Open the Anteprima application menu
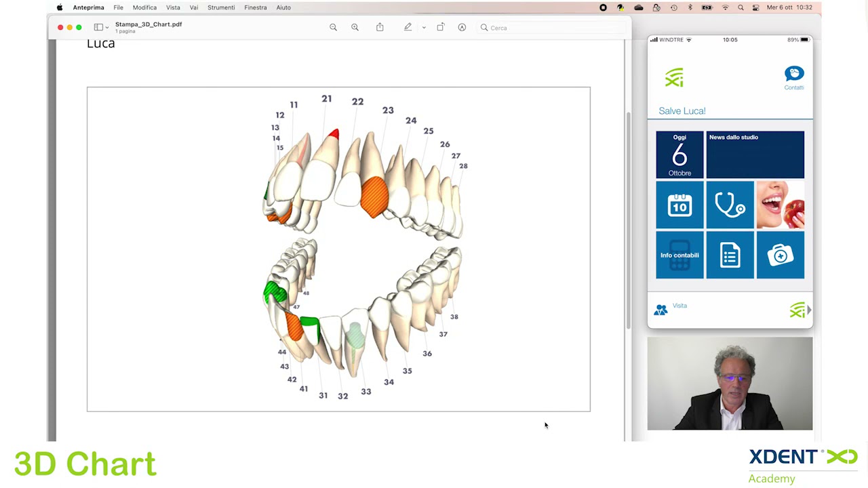The width and height of the screenshot is (868, 488). click(x=88, y=7)
